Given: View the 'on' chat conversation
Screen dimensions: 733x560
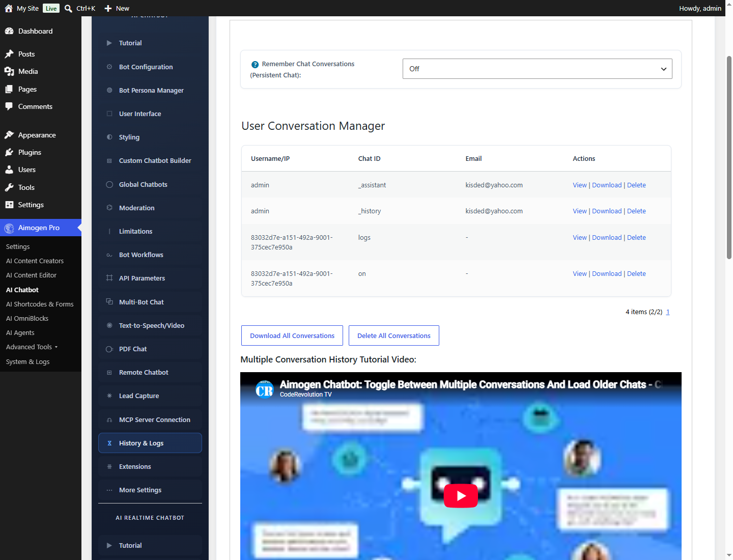Looking at the screenshot, I should (580, 273).
